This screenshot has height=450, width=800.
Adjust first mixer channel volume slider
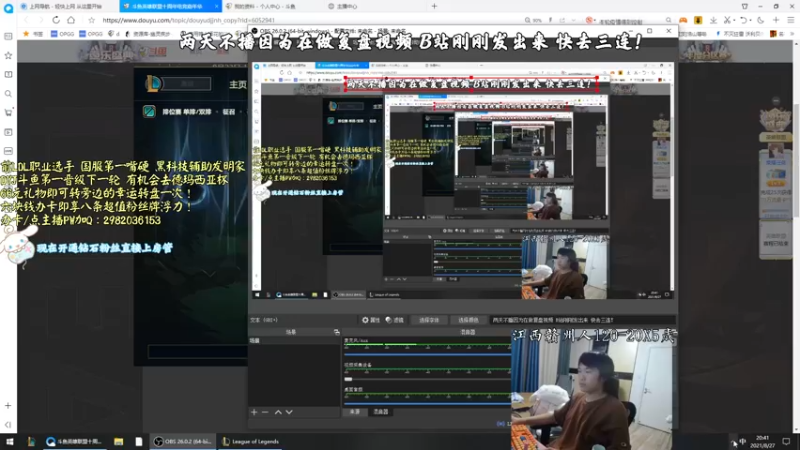click(x=428, y=354)
